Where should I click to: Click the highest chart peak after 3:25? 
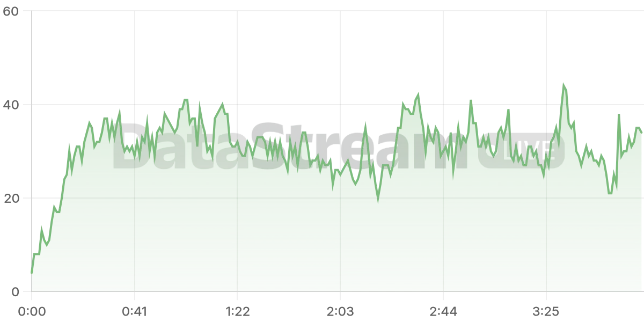click(563, 85)
